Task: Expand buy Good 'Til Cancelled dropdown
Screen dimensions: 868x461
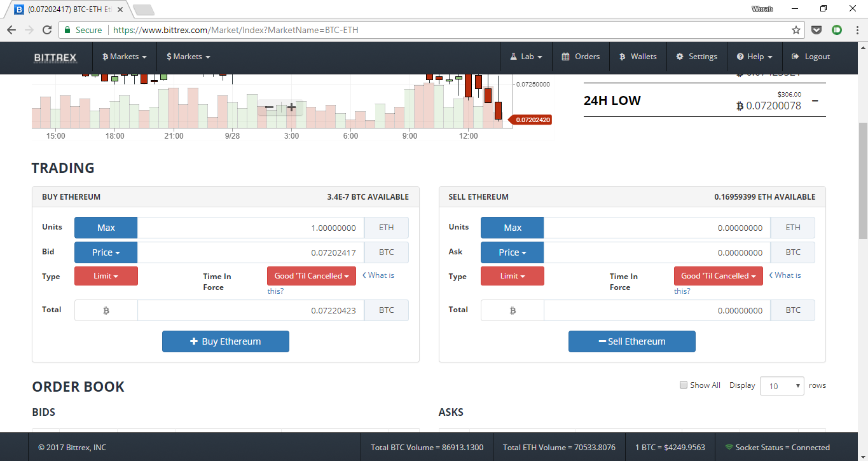Action: tap(312, 276)
